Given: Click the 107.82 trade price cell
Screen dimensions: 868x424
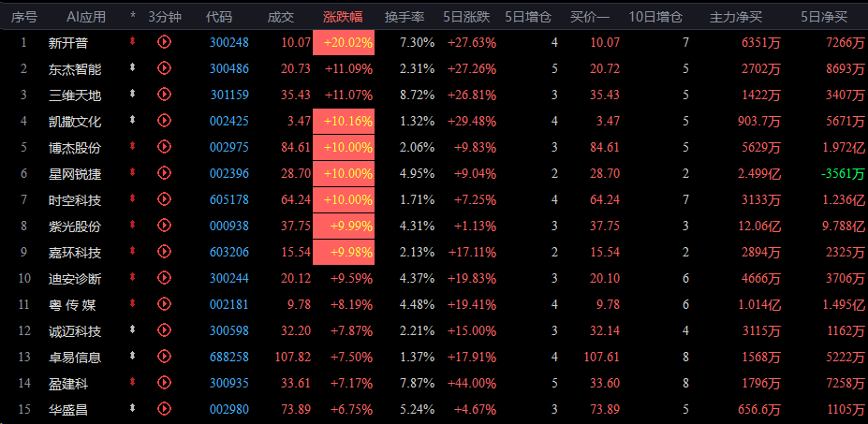Looking at the screenshot, I should [x=293, y=357].
